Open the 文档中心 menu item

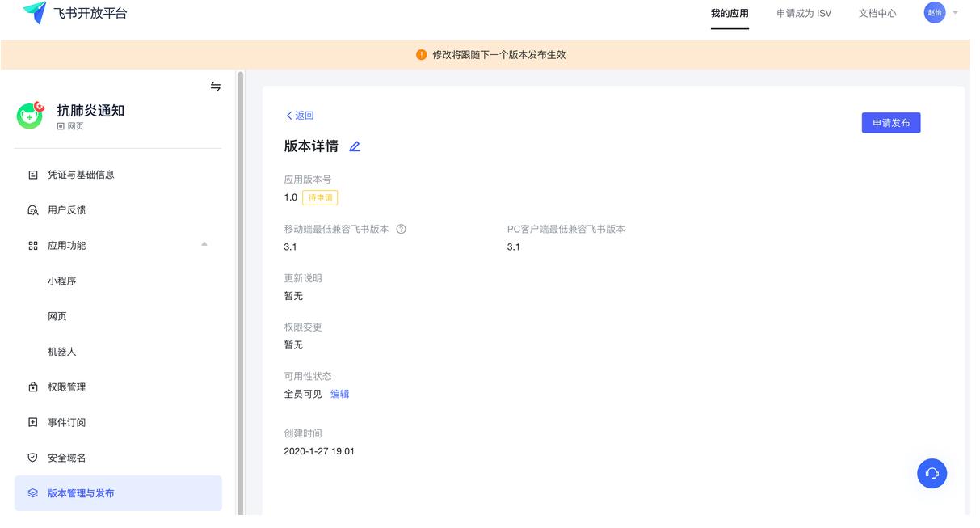(x=877, y=13)
